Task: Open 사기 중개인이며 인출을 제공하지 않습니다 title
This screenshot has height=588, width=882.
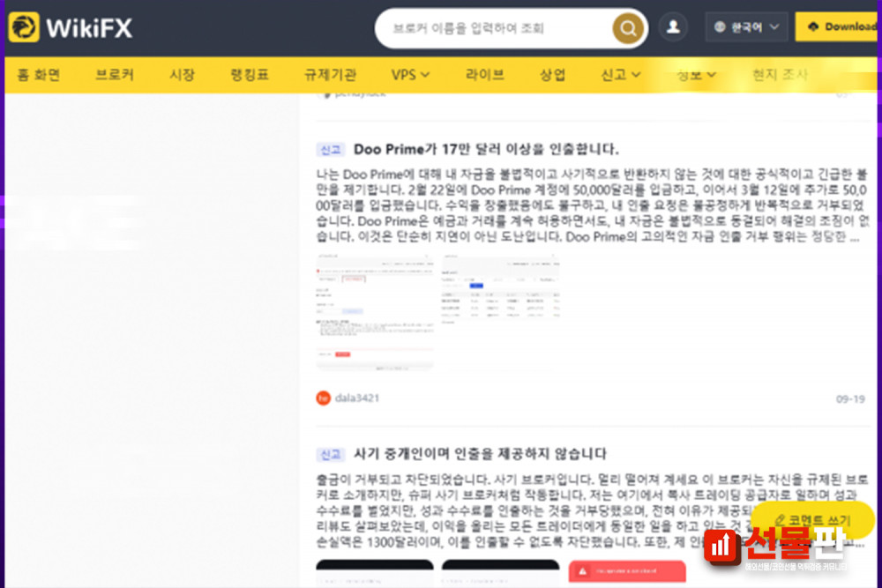Action: (480, 454)
